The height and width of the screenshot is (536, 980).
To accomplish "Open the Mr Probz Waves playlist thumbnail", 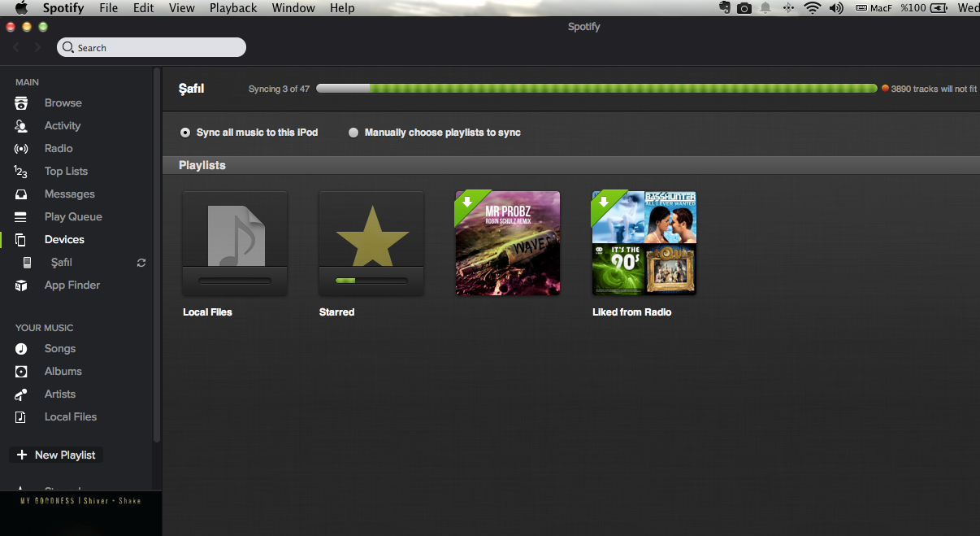I will (508, 243).
